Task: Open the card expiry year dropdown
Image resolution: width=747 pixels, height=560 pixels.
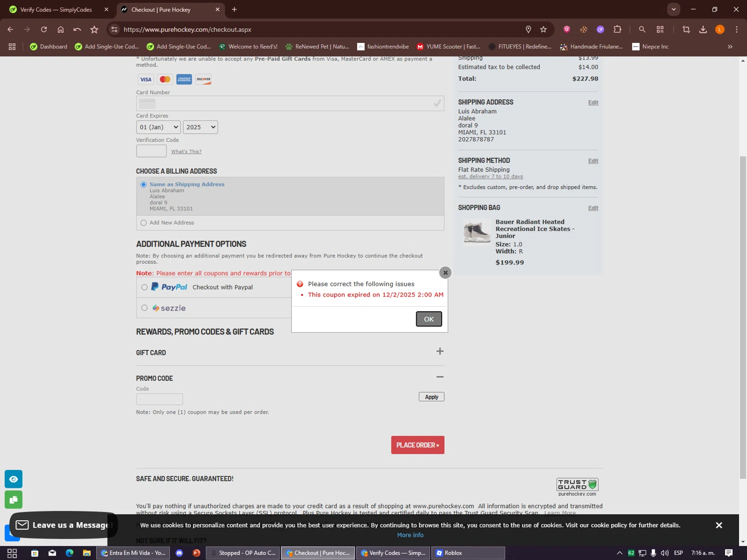Action: 200,127
